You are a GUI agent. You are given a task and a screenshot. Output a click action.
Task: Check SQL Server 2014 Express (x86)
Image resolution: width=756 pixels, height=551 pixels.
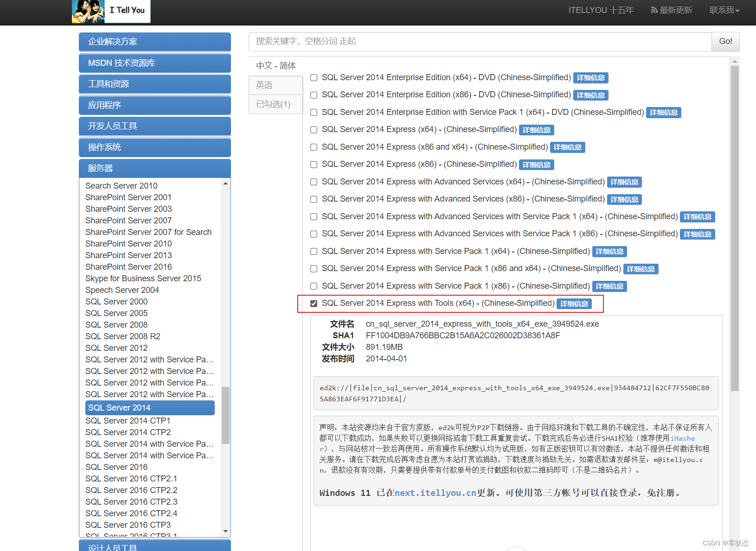point(314,165)
